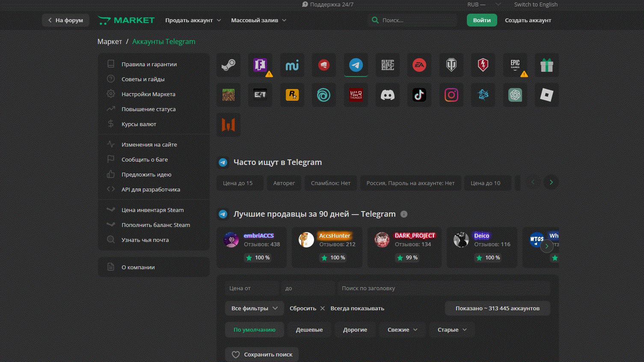This screenshot has height=362, width=644.
Task: Open API для разработчика menu item
Action: 154,189
